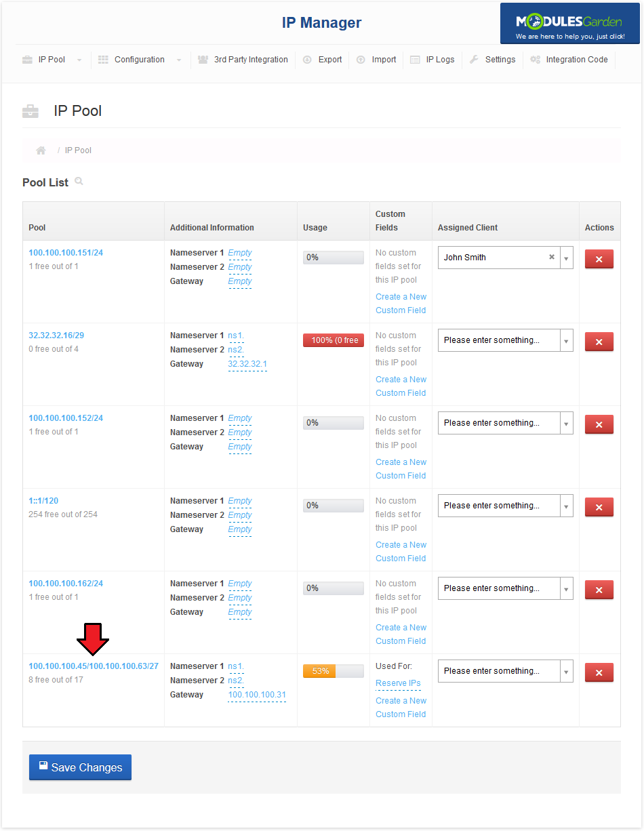Click the 53% usage bar
644x831 pixels.
334,671
